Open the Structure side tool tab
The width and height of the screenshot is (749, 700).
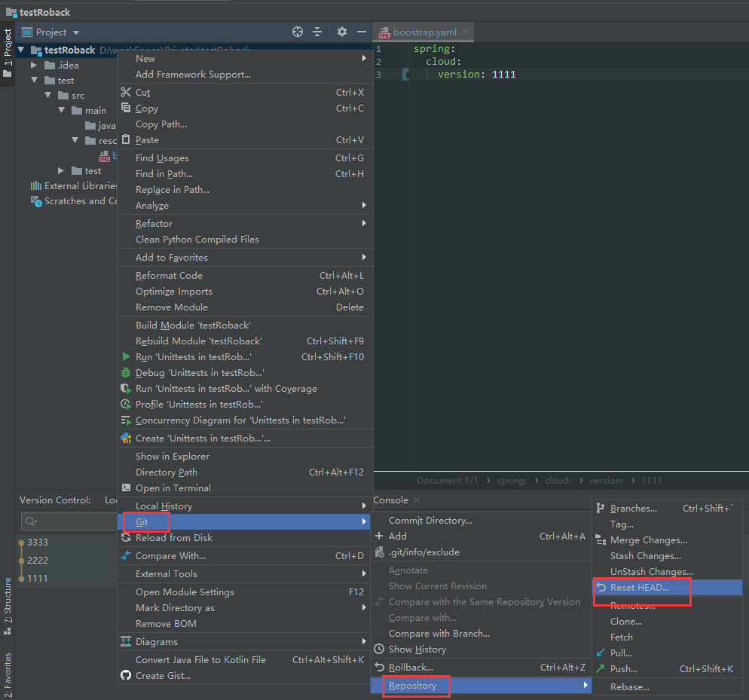click(x=8, y=606)
